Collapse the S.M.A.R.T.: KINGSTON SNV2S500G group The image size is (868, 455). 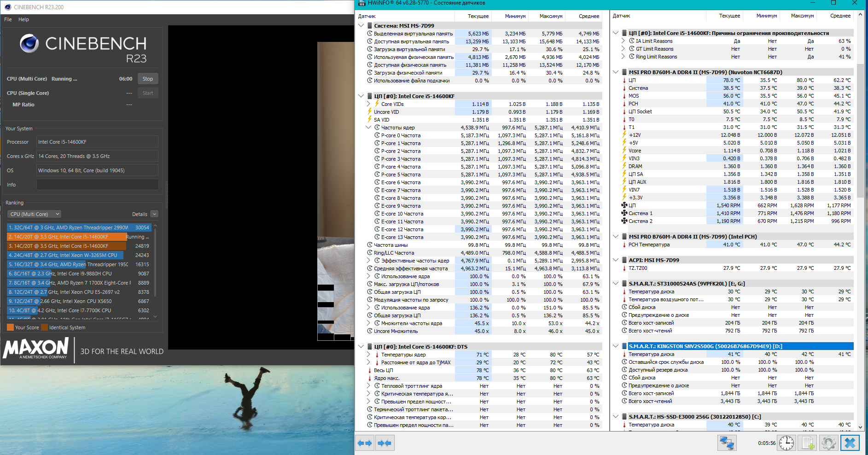coord(616,346)
